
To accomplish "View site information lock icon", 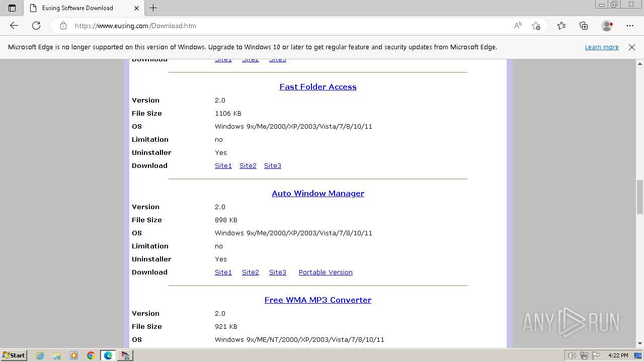I will tap(63, 26).
